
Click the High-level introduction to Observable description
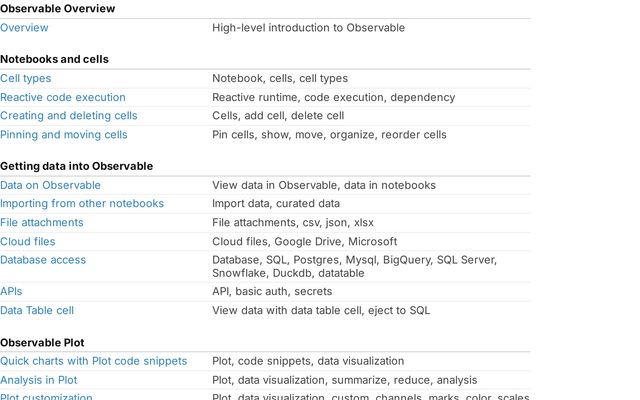tap(309, 28)
